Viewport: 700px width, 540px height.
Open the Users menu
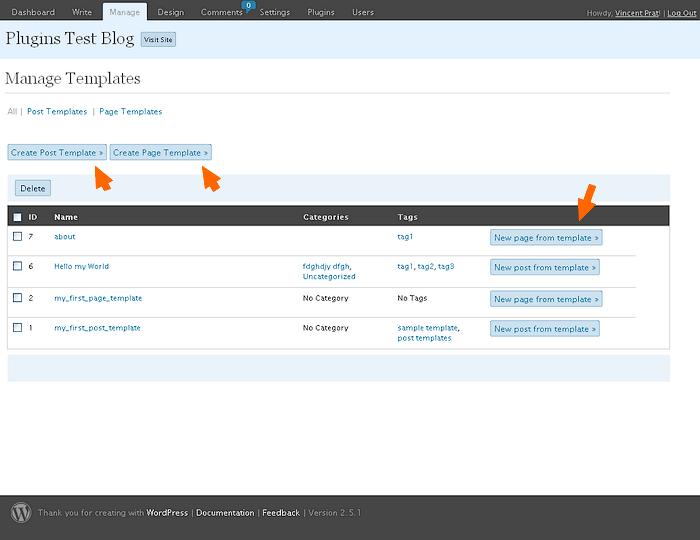coord(363,12)
